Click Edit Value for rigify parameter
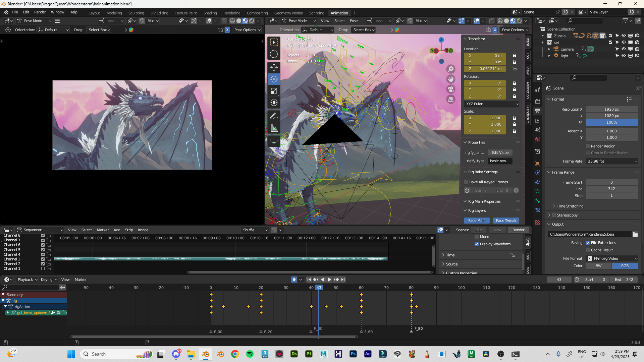 [x=500, y=153]
